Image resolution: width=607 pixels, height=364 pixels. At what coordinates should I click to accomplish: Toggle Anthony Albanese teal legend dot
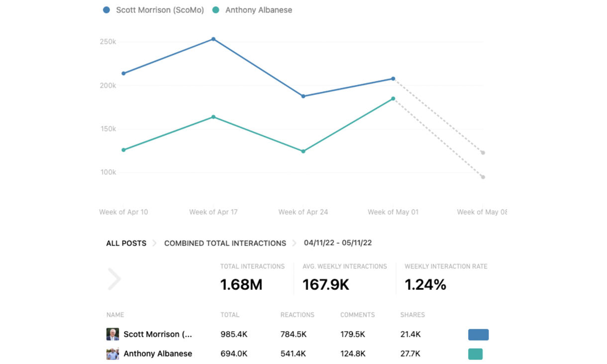tap(216, 10)
